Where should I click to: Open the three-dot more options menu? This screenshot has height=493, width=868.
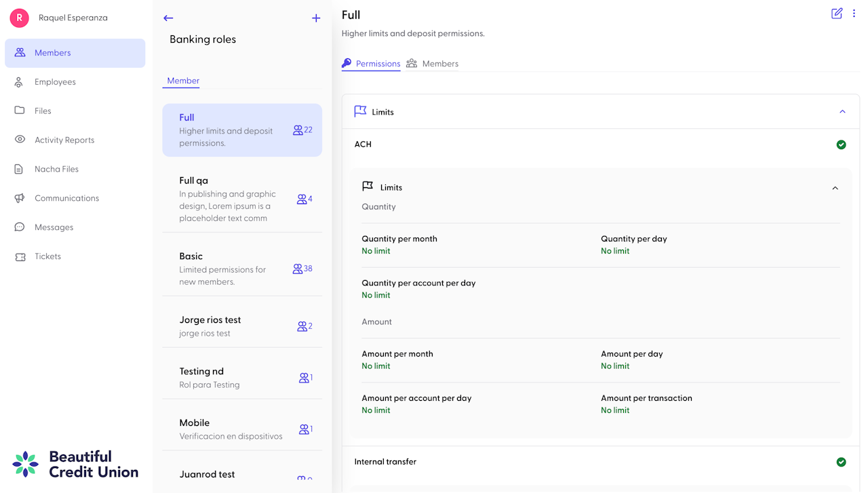[x=854, y=14]
